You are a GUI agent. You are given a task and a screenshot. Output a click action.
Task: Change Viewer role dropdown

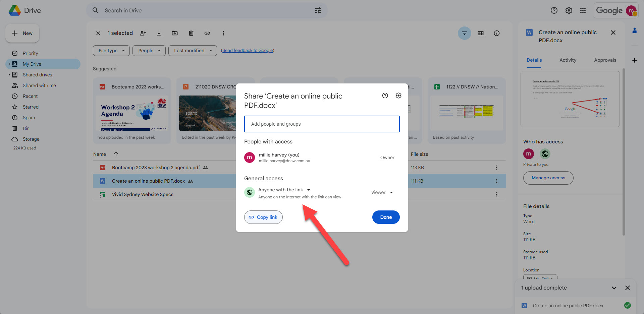point(382,192)
